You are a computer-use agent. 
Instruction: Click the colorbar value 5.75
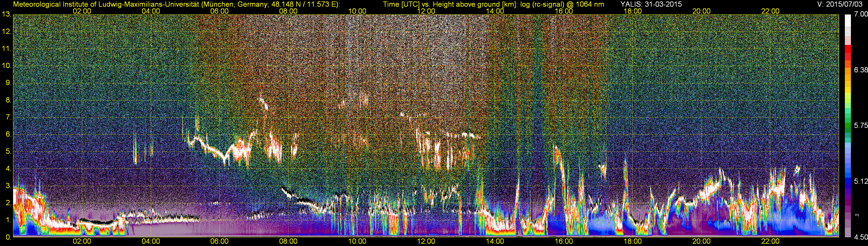(860, 125)
